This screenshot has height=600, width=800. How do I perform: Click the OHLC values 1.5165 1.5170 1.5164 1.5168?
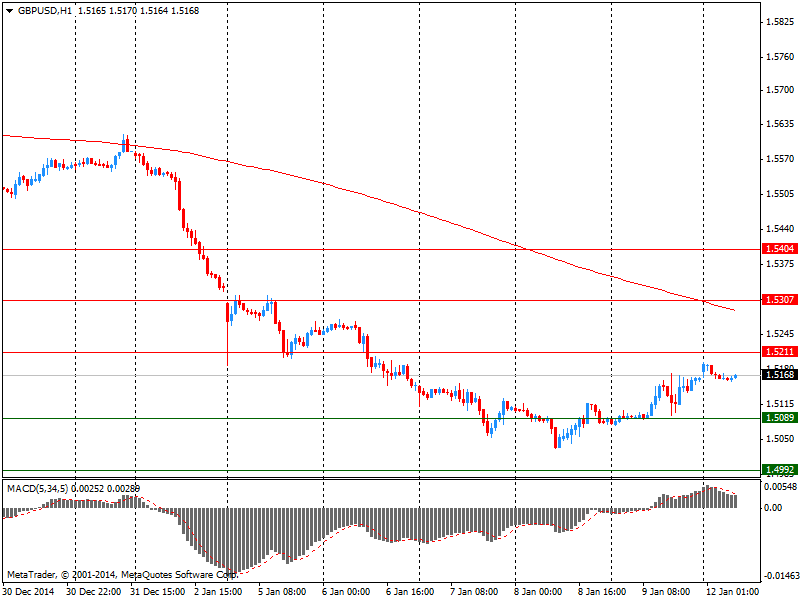(138, 11)
